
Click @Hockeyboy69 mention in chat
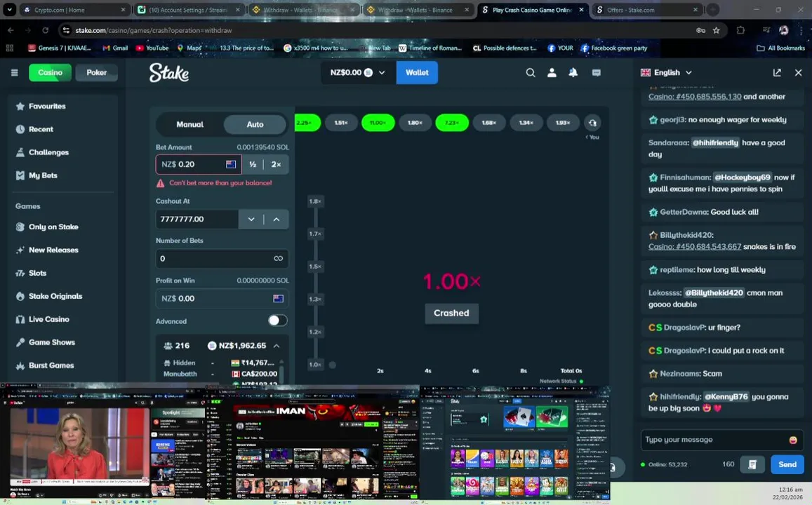tap(742, 177)
